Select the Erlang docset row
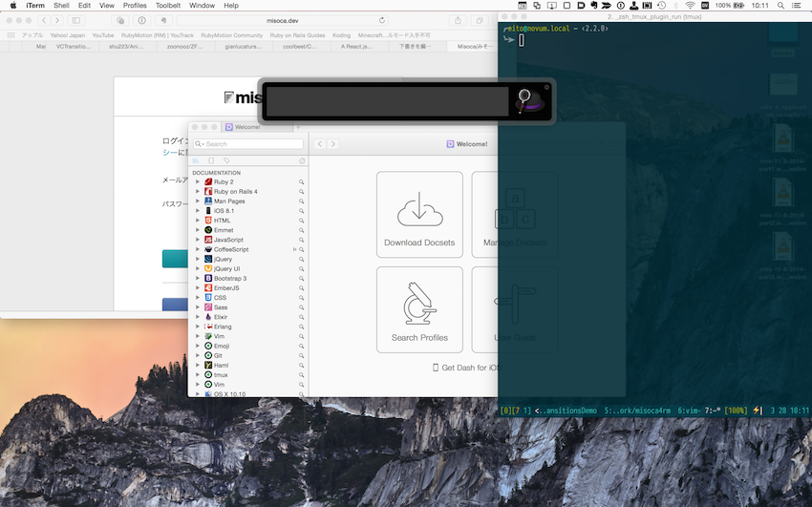812x507 pixels. 248,327
